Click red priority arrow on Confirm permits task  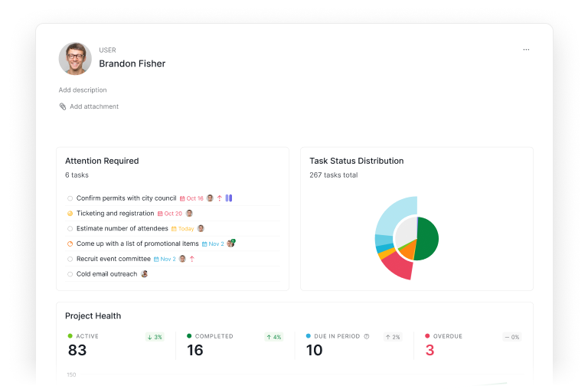click(x=220, y=198)
